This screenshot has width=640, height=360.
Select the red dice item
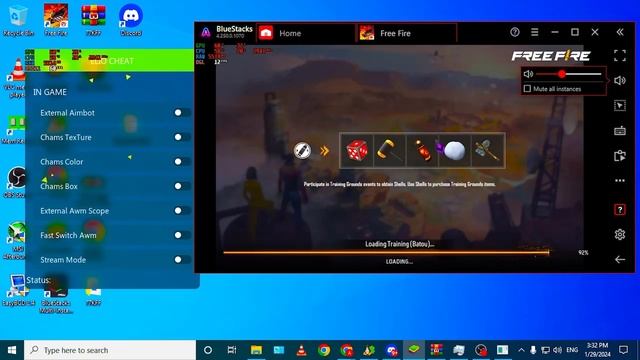[x=357, y=151]
